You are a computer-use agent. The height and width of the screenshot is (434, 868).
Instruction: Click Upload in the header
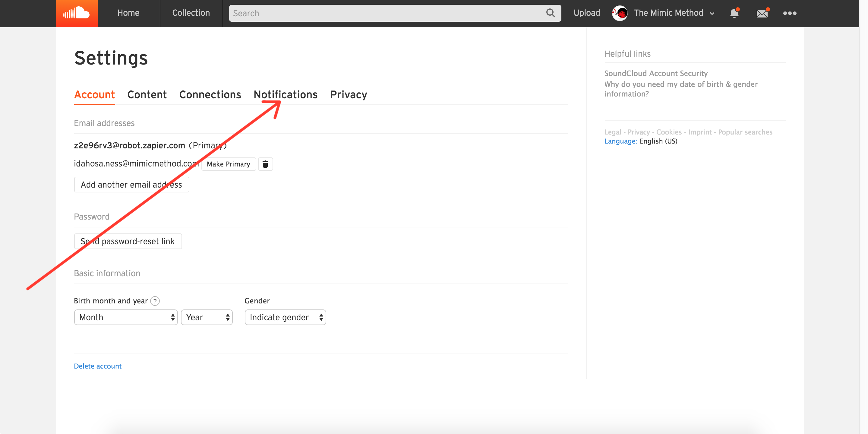coord(587,13)
